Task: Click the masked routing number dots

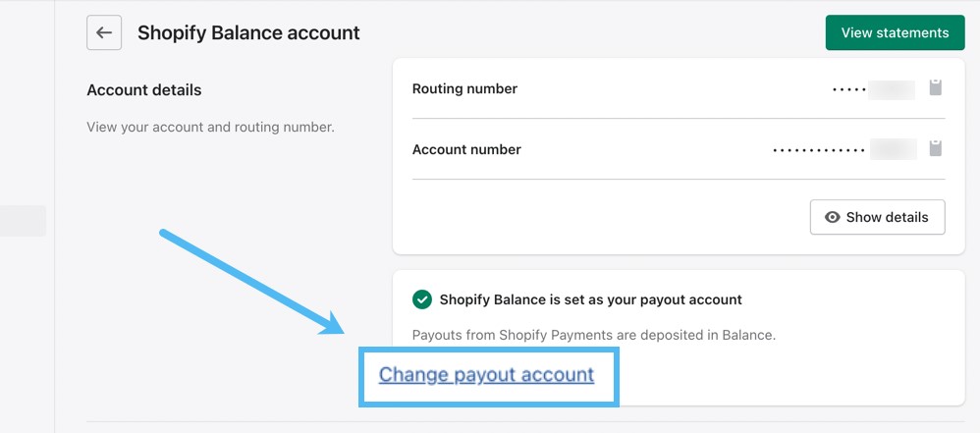Action: [848, 89]
